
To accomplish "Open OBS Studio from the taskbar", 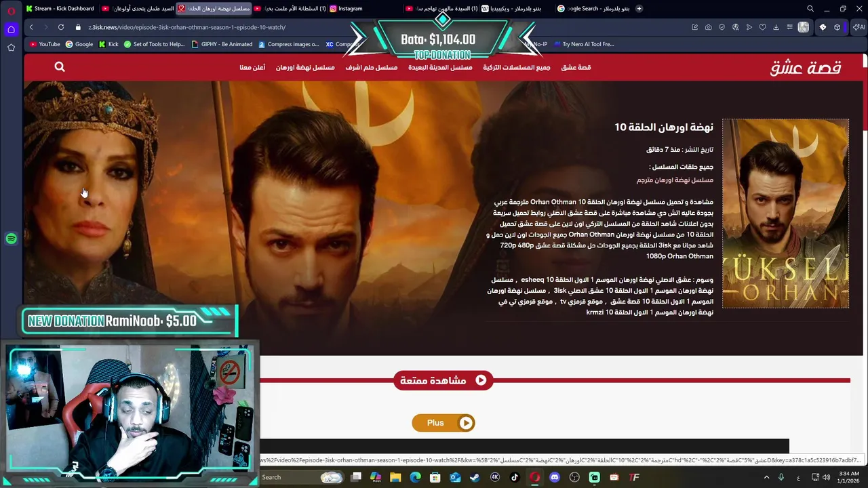I will pyautogui.click(x=574, y=477).
